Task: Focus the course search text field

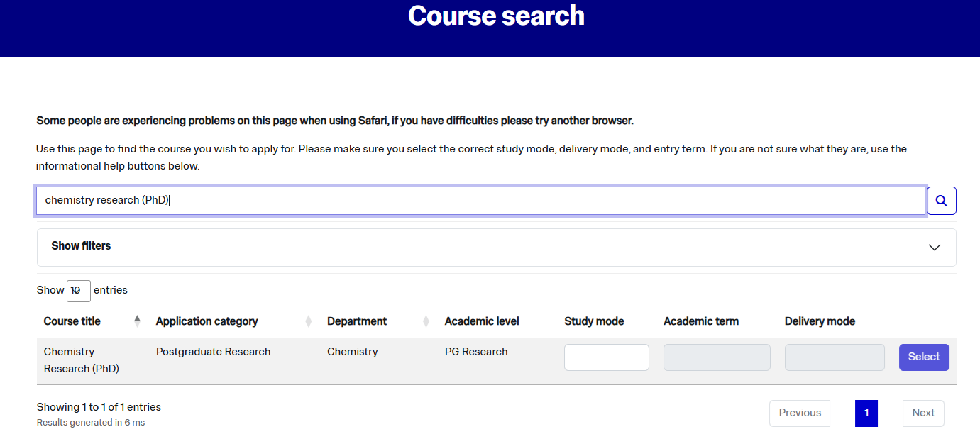Action: click(480, 201)
